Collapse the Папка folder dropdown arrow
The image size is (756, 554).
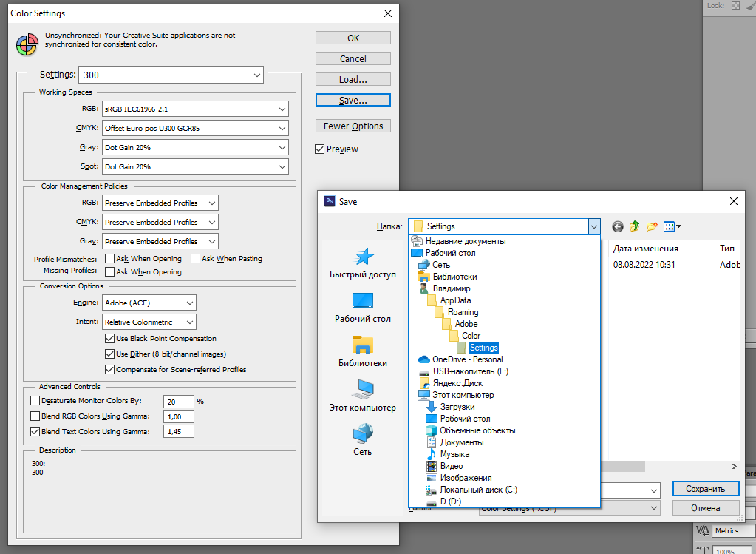click(x=594, y=226)
